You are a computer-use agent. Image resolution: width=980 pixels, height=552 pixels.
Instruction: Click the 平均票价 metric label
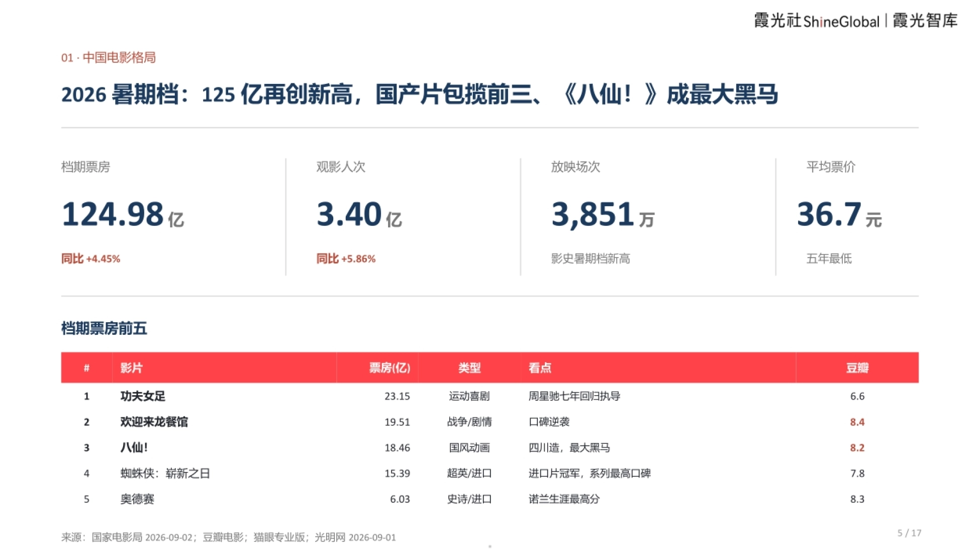[831, 167]
